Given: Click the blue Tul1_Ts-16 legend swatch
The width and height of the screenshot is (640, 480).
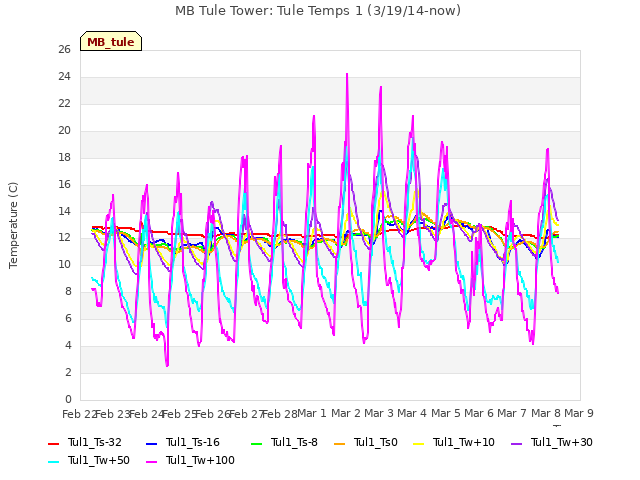Looking at the screenshot, I should (151, 443).
